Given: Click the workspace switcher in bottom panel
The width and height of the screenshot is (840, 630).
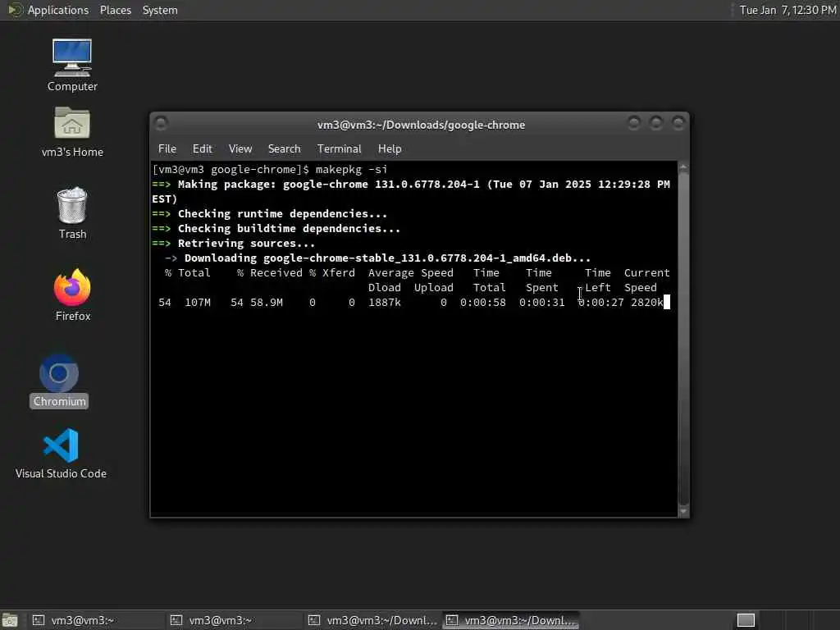Looking at the screenshot, I should (x=746, y=620).
